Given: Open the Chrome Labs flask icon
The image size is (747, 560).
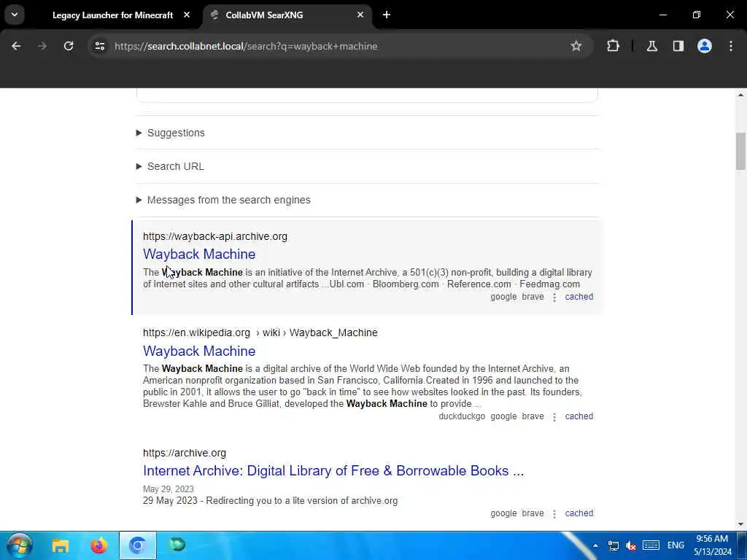Looking at the screenshot, I should (x=651, y=46).
